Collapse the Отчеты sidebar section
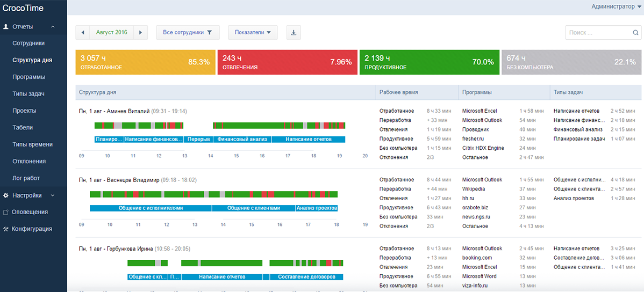This screenshot has width=644, height=292. pos(53,26)
